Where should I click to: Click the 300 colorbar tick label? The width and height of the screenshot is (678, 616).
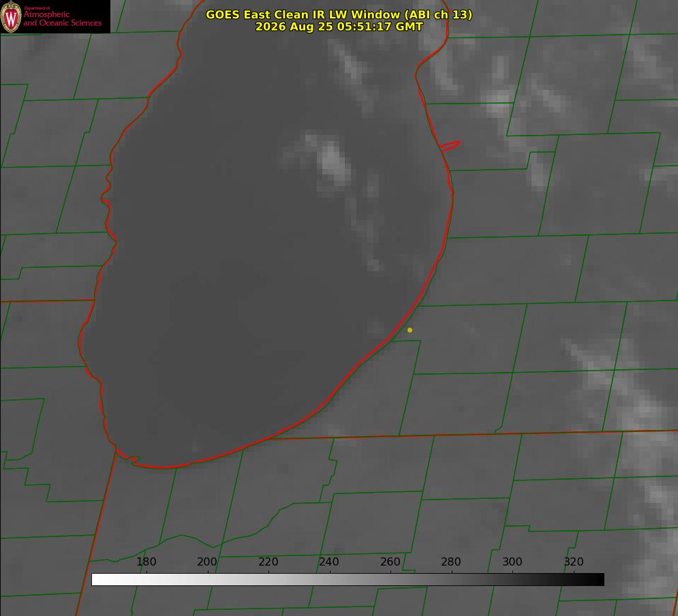512,561
